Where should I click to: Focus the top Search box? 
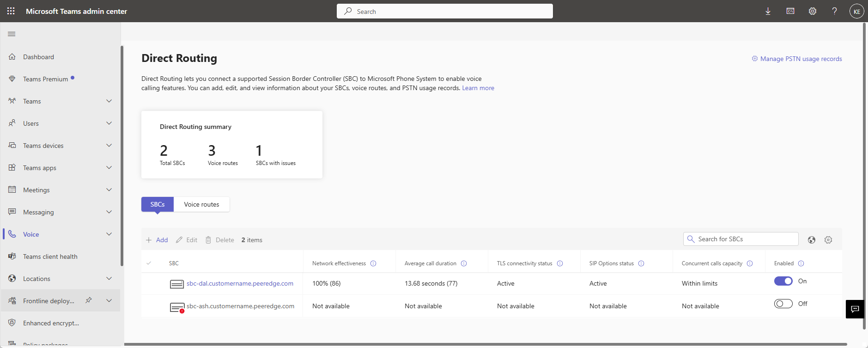point(445,11)
